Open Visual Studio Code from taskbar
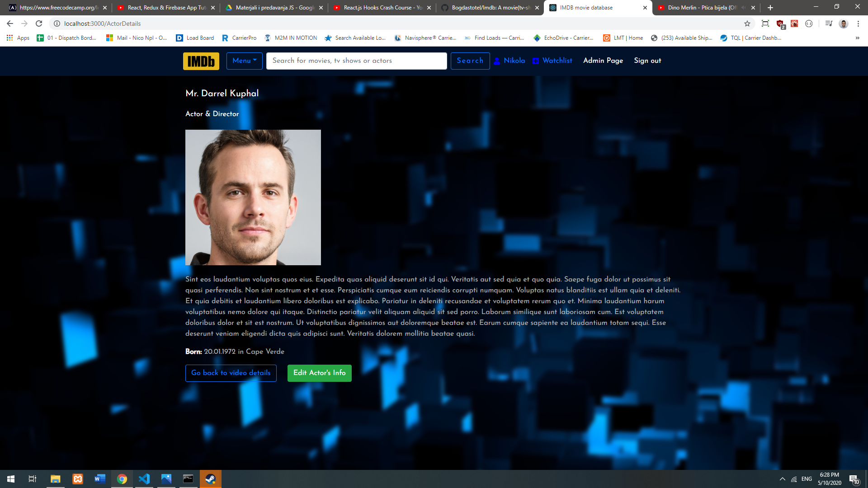Viewport: 868px width, 488px height. tap(144, 479)
